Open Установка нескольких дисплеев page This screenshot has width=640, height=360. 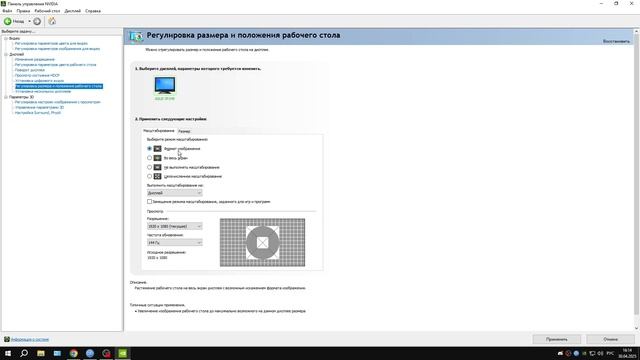coord(43,91)
